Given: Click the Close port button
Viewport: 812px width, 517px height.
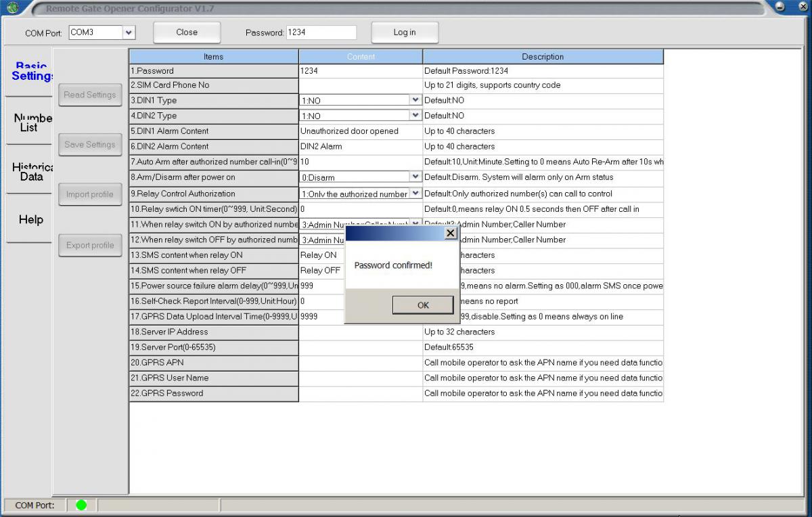Looking at the screenshot, I should point(187,32).
